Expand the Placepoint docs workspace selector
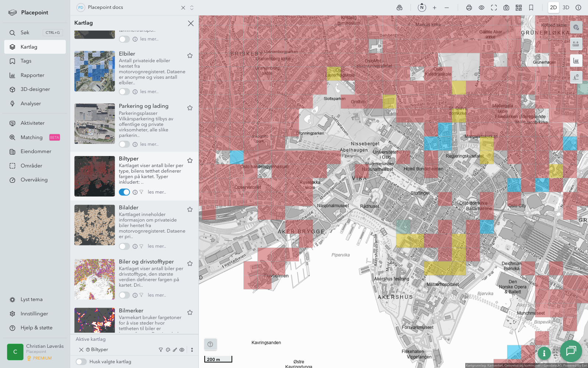This screenshot has height=368, width=588. click(x=192, y=8)
